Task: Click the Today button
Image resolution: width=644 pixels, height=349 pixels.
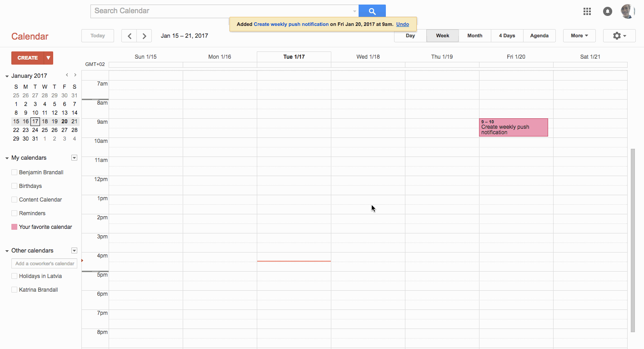Action: 98,36
